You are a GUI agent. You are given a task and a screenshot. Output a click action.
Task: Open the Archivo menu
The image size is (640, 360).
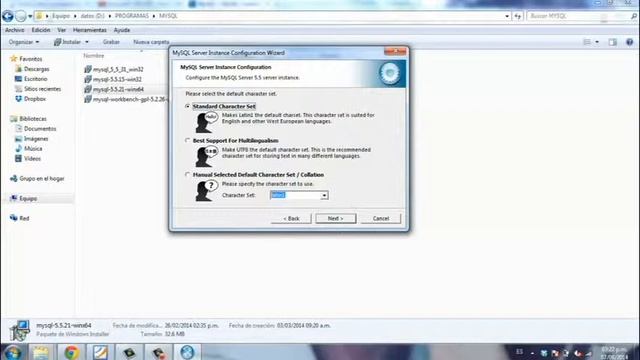[15, 30]
